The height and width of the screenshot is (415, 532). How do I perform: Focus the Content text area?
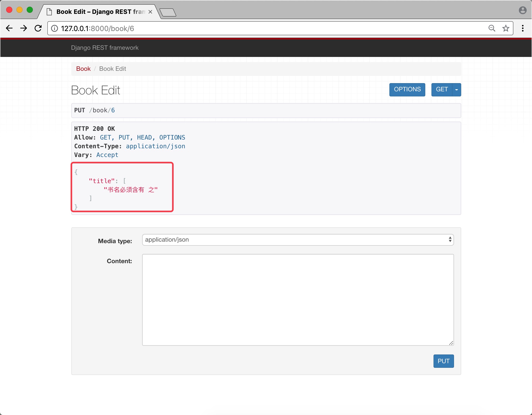298,300
